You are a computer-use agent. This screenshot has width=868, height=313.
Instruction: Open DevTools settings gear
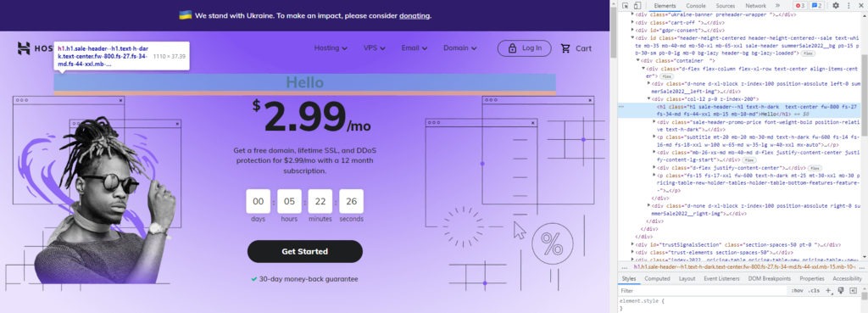(x=836, y=6)
